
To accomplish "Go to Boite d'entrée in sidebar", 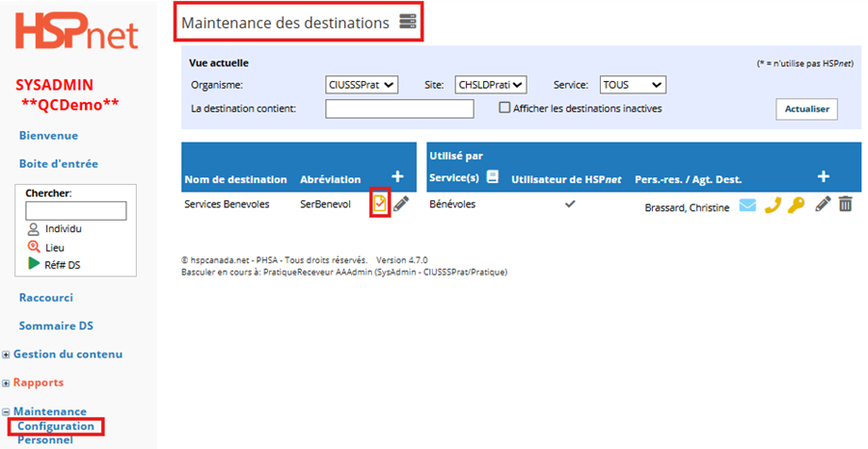I will [x=58, y=164].
